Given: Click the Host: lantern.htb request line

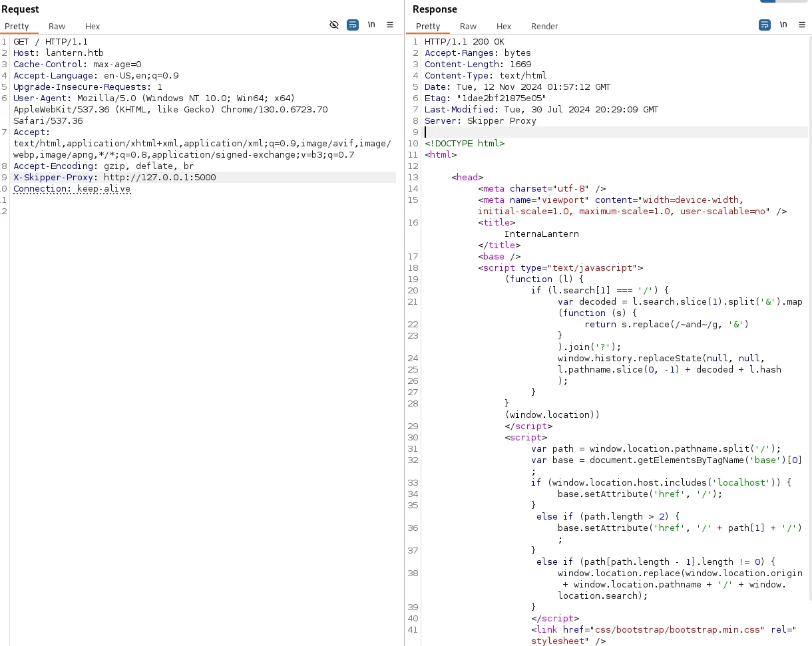Looking at the screenshot, I should tap(59, 53).
